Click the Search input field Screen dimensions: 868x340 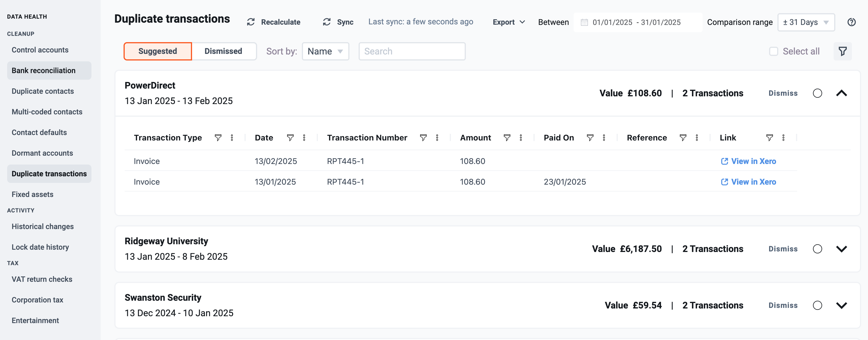(412, 51)
